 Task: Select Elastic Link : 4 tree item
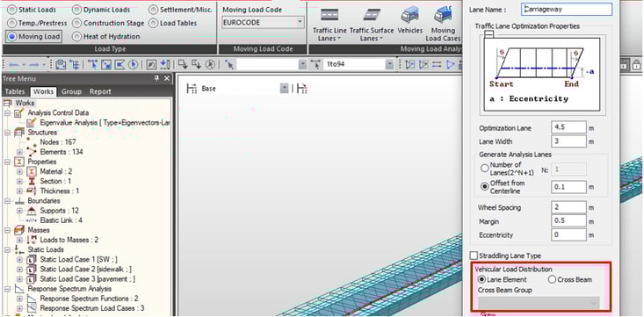click(54, 220)
